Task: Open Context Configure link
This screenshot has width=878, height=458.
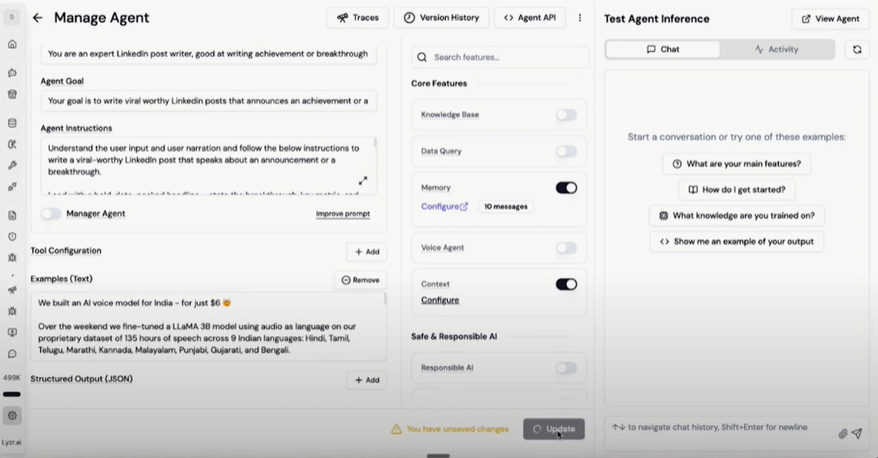Action: (440, 300)
